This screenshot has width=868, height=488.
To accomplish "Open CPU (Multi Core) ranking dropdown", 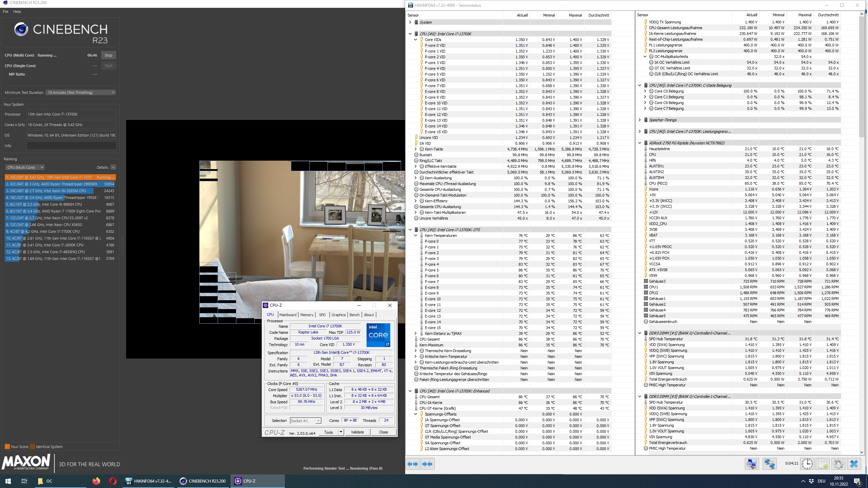I will pyautogui.click(x=25, y=167).
